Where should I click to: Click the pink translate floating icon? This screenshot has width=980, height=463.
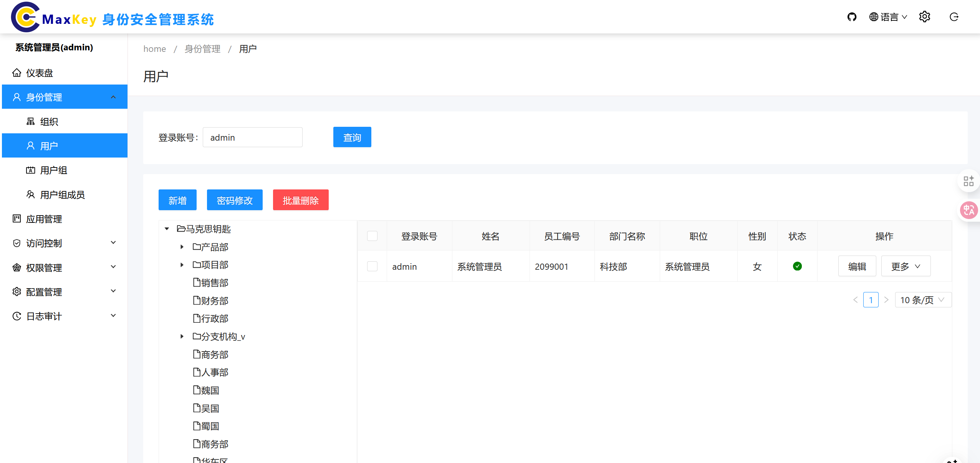point(968,210)
